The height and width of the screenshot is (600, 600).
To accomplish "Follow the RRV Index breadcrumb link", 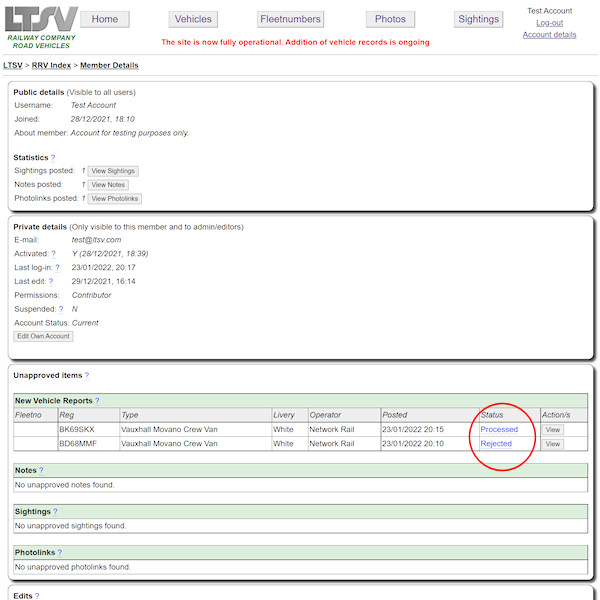I will (x=51, y=66).
